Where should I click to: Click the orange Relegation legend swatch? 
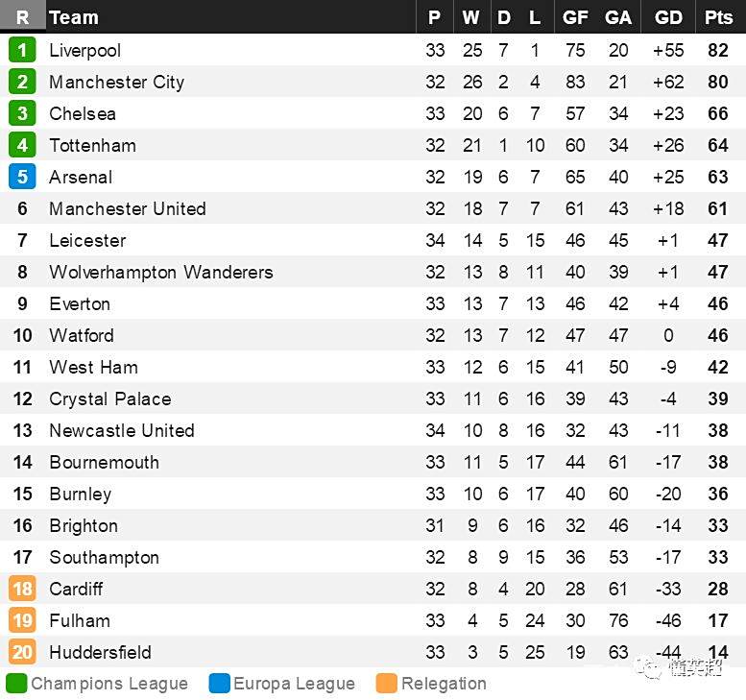tap(386, 684)
